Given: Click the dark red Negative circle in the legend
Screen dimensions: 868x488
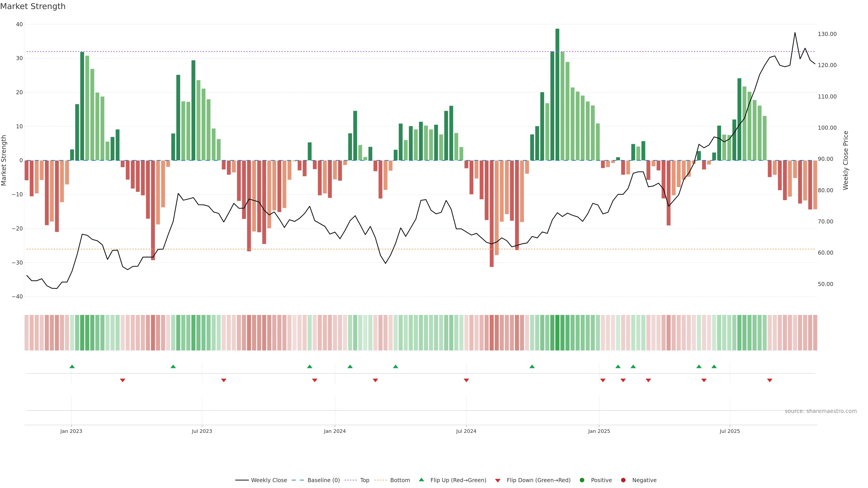Looking at the screenshot, I should click(x=623, y=480).
